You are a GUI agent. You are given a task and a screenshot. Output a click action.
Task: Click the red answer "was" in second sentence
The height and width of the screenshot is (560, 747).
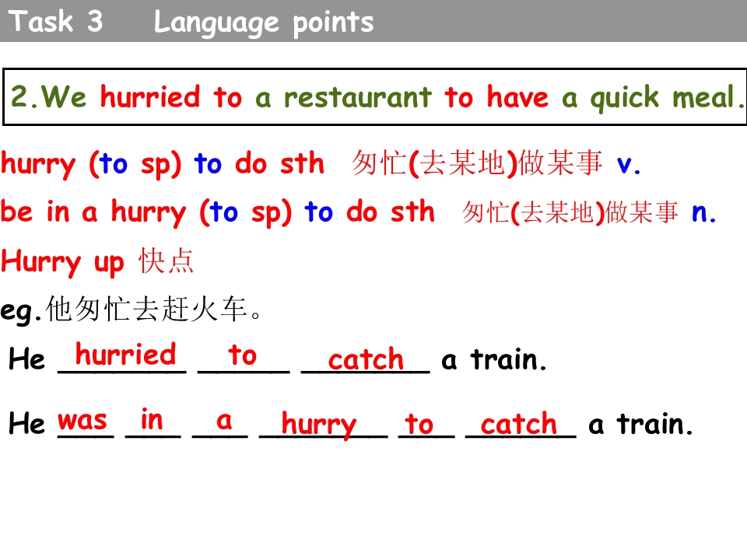(x=82, y=420)
